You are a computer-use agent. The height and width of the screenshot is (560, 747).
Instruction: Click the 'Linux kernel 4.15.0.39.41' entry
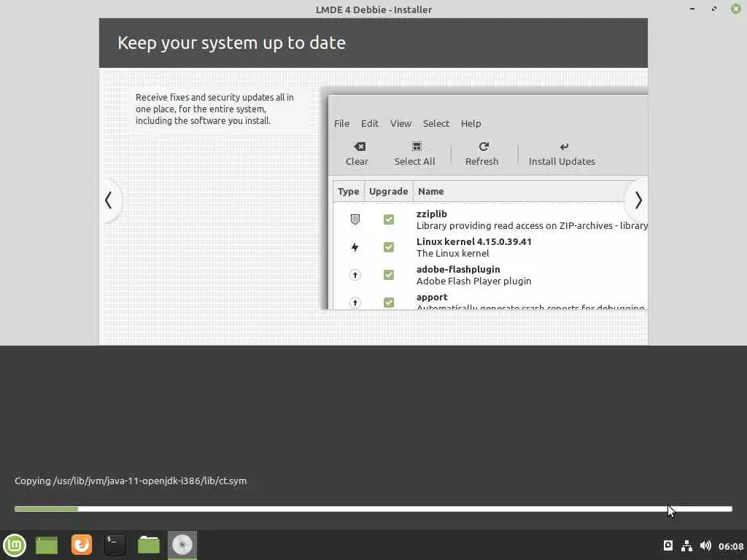(x=474, y=241)
